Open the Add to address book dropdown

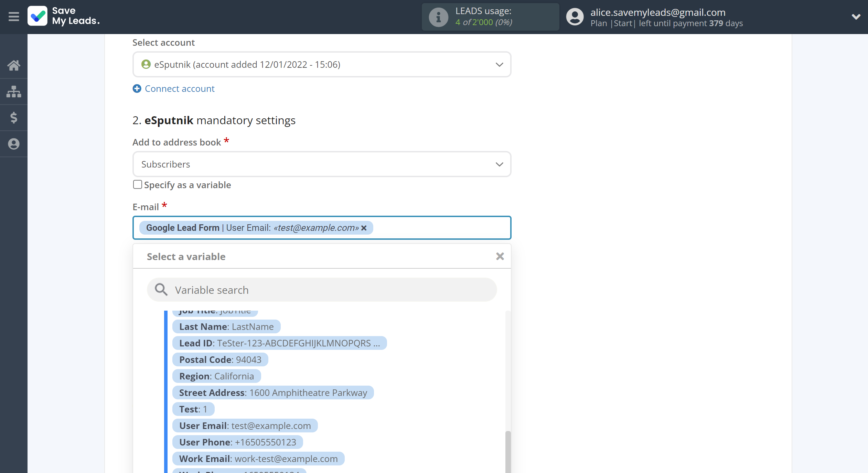(322, 164)
